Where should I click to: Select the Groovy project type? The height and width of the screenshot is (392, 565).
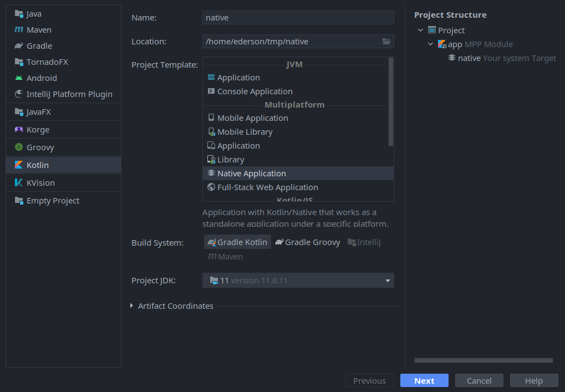[63, 147]
